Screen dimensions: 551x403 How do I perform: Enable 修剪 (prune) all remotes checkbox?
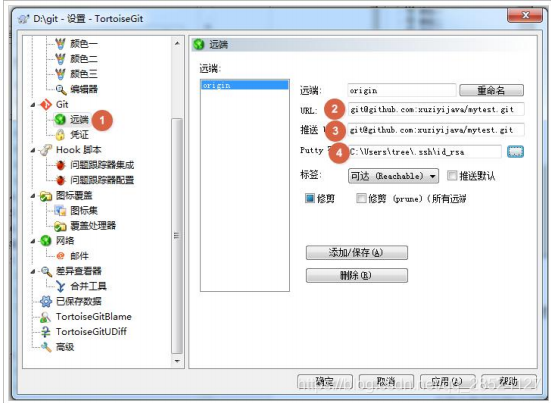(361, 198)
